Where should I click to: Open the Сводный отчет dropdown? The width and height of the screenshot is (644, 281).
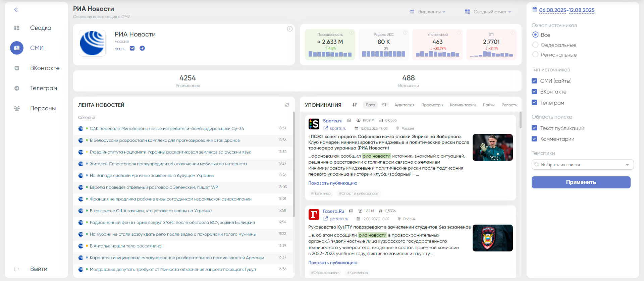(x=488, y=12)
